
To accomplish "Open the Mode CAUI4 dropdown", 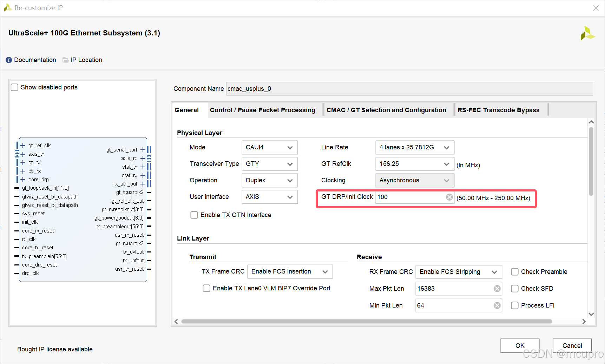I will pos(270,147).
